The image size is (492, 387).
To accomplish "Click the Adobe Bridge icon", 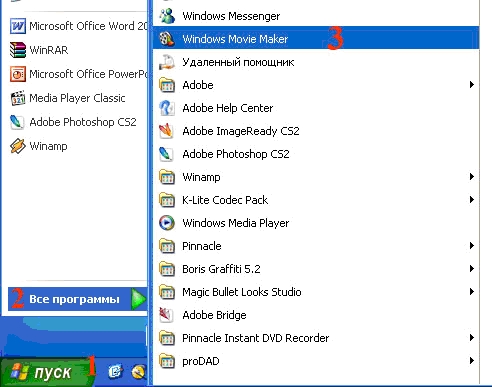I will [x=167, y=315].
